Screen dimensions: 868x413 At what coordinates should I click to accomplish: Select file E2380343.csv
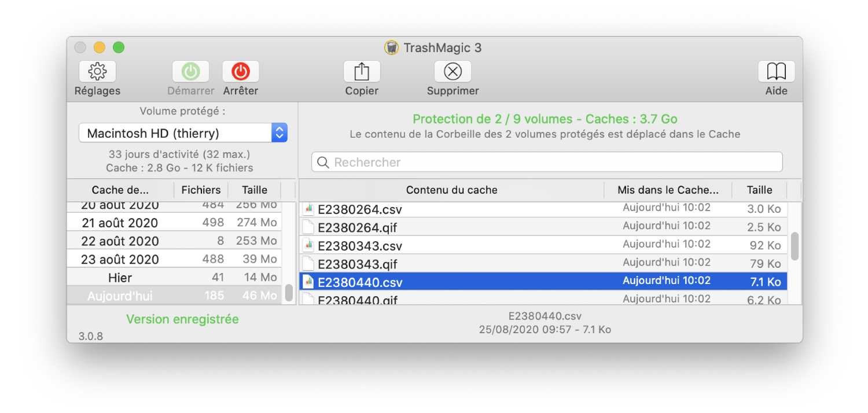point(543,246)
